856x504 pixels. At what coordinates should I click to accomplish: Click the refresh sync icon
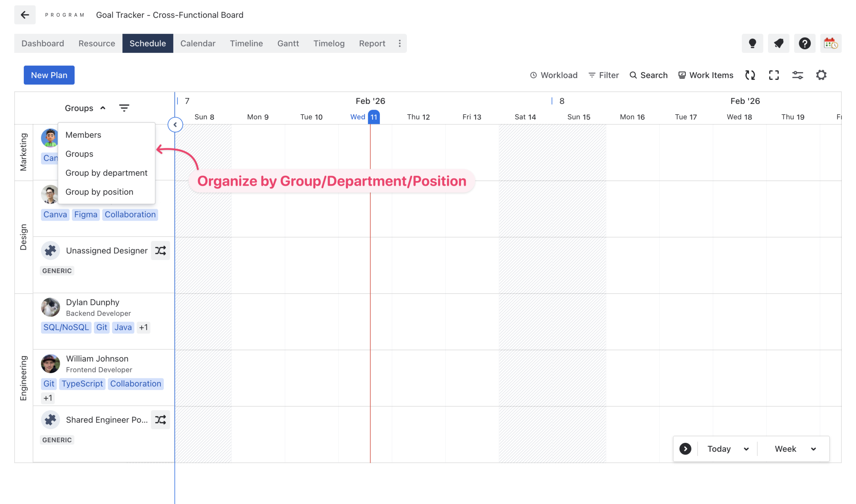[750, 75]
